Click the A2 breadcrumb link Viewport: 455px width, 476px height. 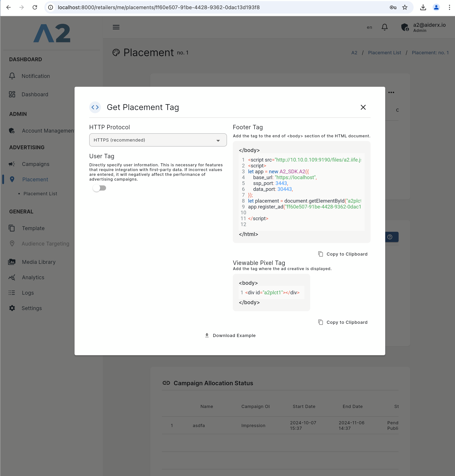354,53
